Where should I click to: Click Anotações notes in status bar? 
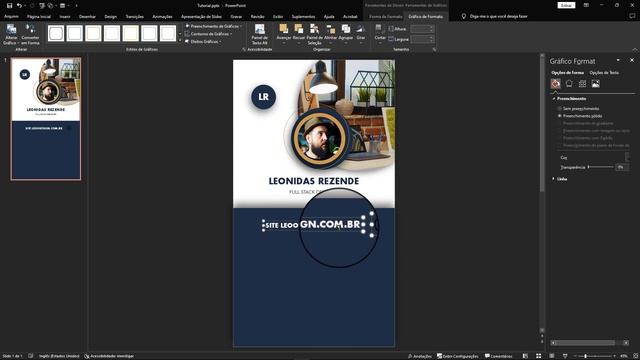(420, 356)
